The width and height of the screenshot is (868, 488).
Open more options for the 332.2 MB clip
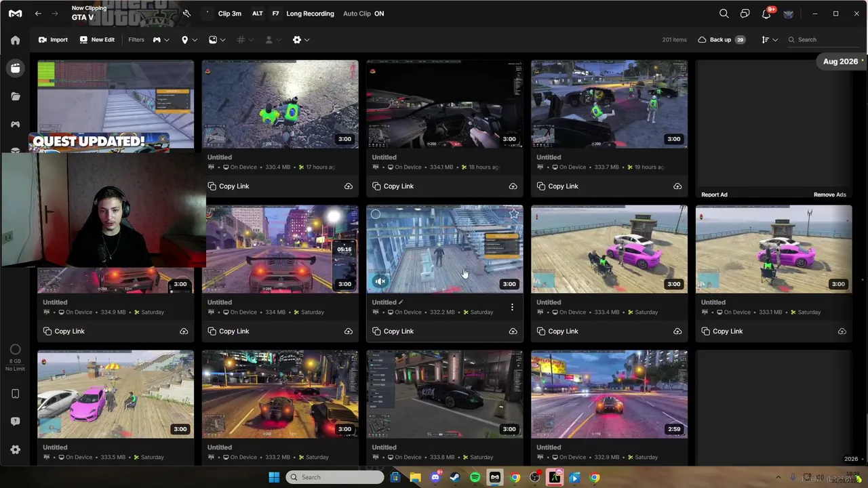click(512, 308)
